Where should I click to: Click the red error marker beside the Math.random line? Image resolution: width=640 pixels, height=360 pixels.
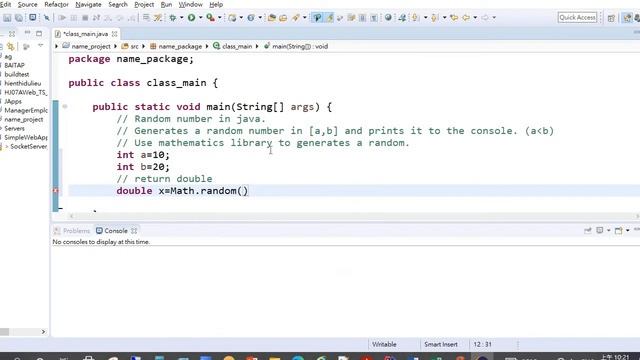click(56, 191)
